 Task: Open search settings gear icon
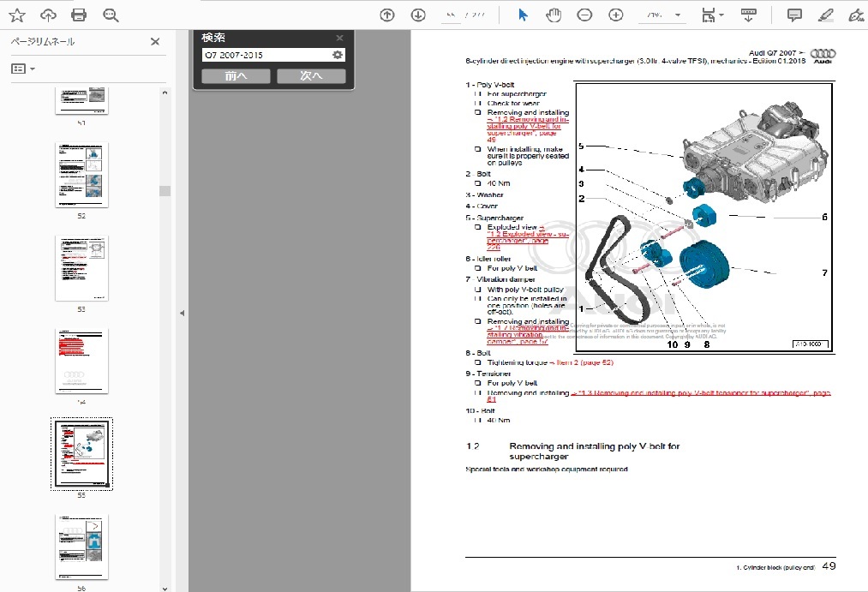tap(337, 55)
